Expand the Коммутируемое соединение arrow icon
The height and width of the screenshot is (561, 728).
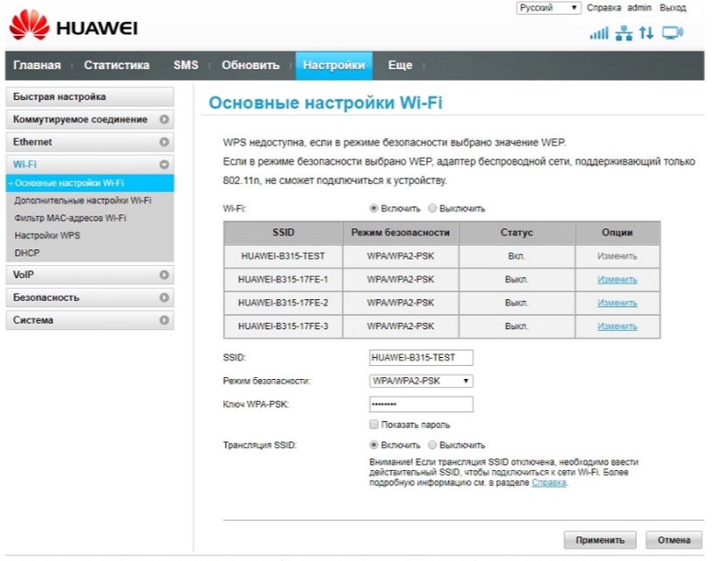tap(164, 119)
